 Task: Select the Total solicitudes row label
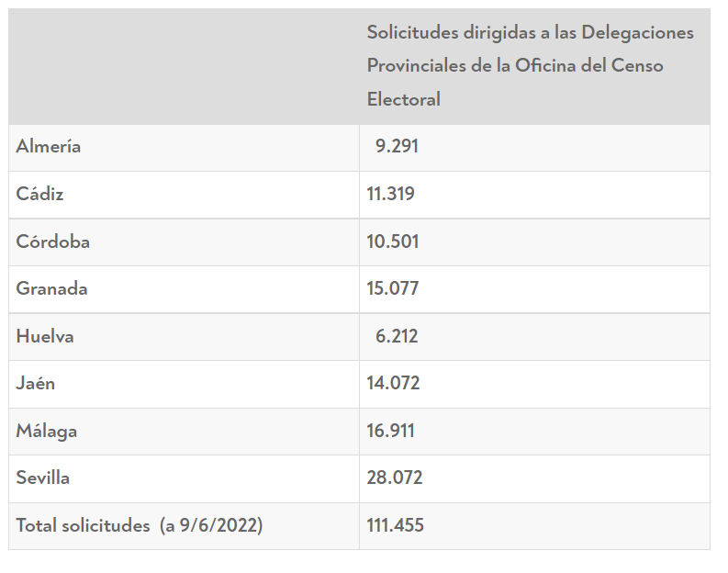pyautogui.click(x=140, y=525)
